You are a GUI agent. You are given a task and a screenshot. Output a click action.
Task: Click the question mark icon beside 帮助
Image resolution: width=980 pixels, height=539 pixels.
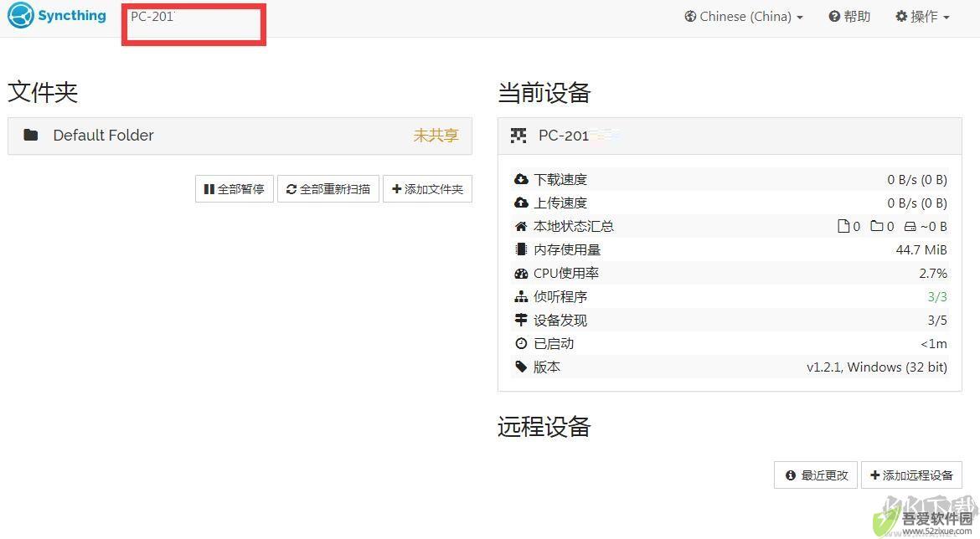click(x=834, y=17)
